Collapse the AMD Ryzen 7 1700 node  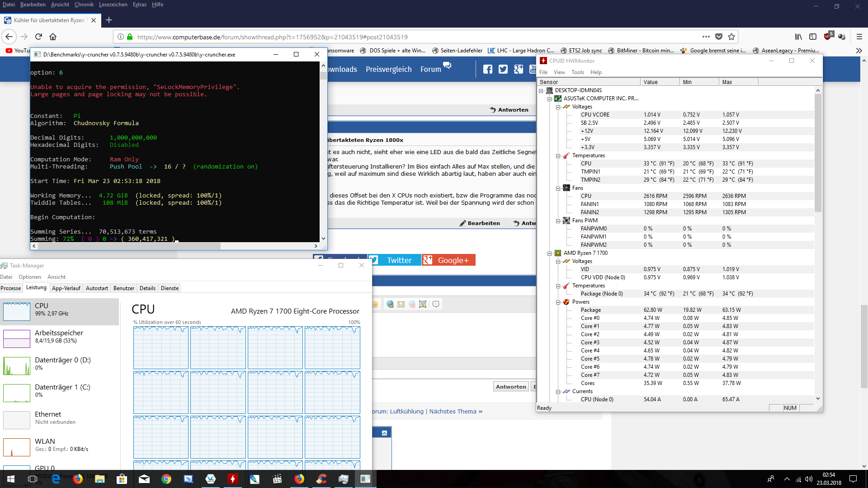(549, 253)
